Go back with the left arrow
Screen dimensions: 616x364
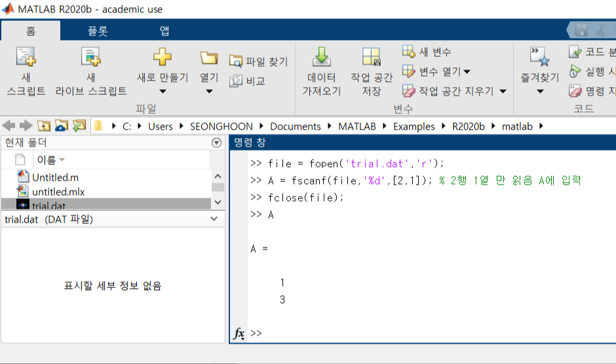[x=9, y=126]
